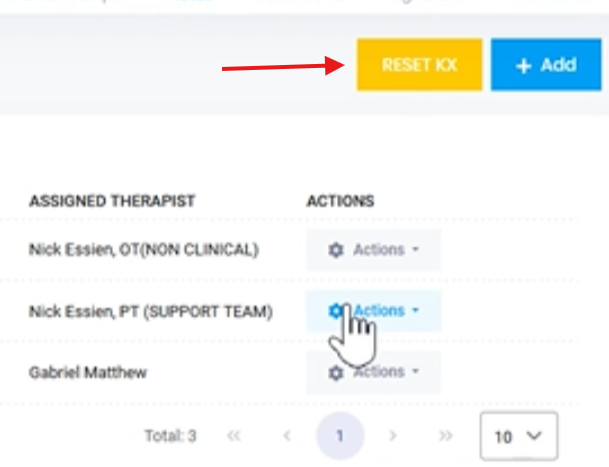Click gear icon in Gabriel Matthew row
This screenshot has width=609, height=467.
(x=336, y=372)
